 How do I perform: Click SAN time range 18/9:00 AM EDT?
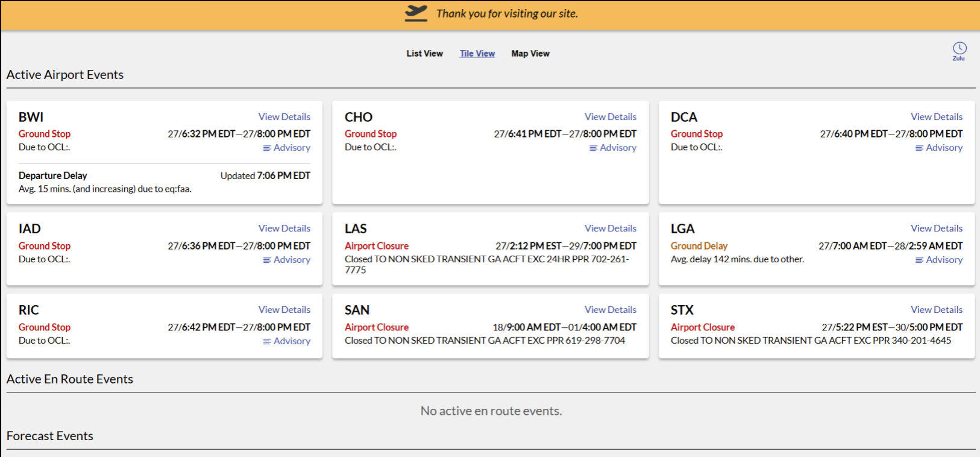(x=565, y=327)
